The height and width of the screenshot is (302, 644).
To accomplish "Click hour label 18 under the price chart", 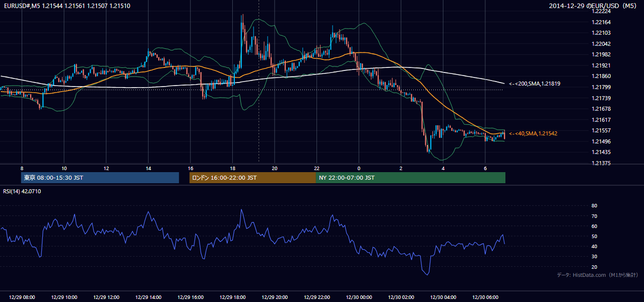I will tap(232, 168).
